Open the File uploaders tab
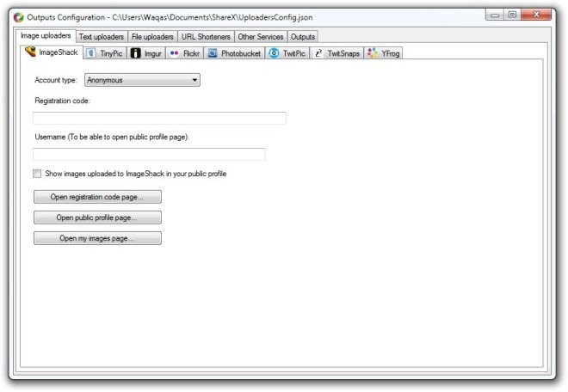568x392 pixels. 152,37
